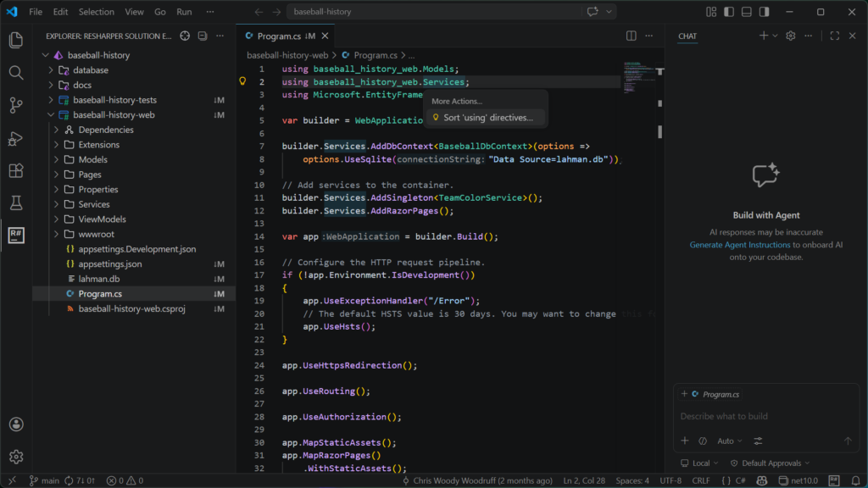Click the Generate Agent Instructions link
Viewport: 868px width, 488px height.
point(739,245)
